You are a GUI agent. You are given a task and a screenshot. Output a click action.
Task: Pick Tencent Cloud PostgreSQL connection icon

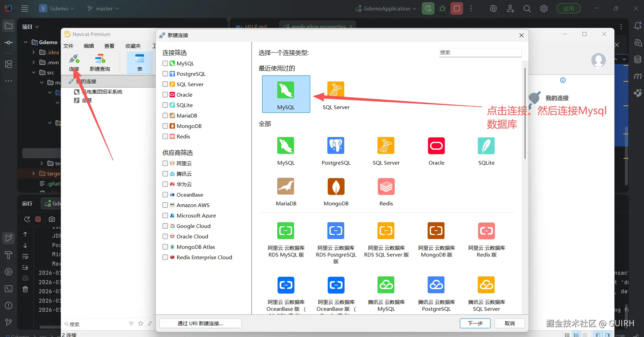pyautogui.click(x=436, y=285)
